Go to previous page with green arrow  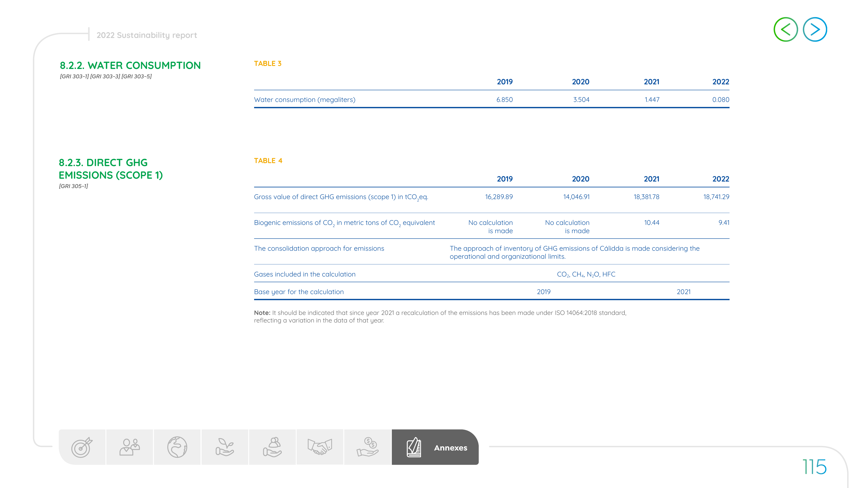click(786, 30)
